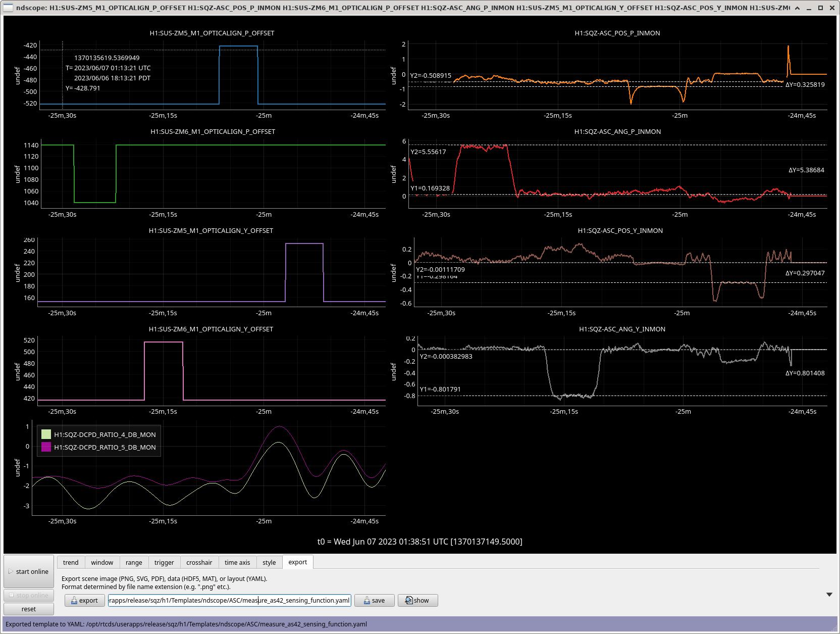The height and width of the screenshot is (634, 840).
Task: Click the save button icon
Action: coord(367,600)
